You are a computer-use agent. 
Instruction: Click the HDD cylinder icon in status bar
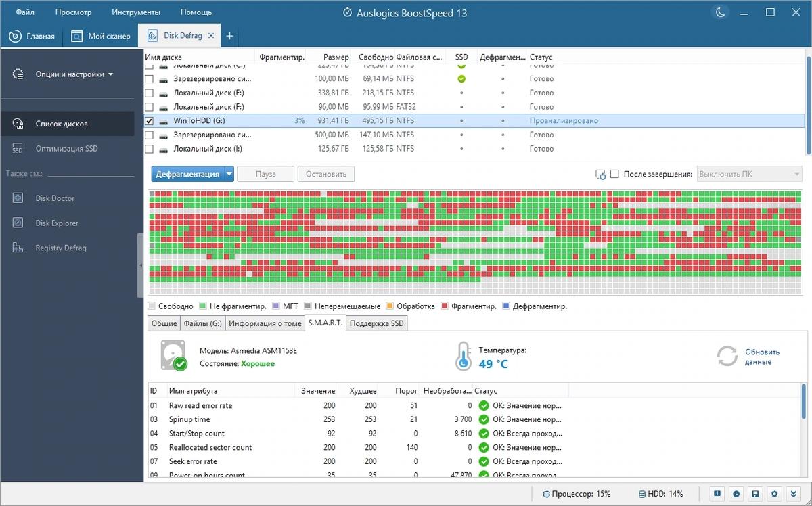642,495
